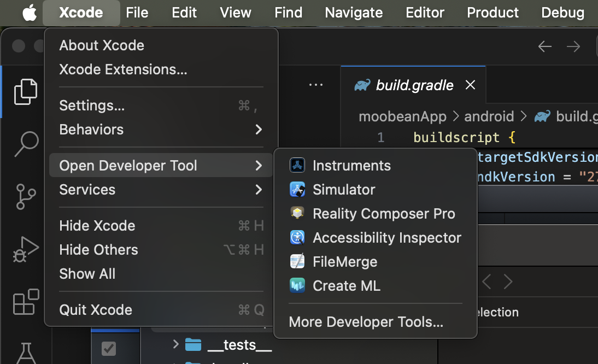Screen dimensions: 598x364
Task: Select Open Developer Tool menu entry
Action: pos(161,166)
